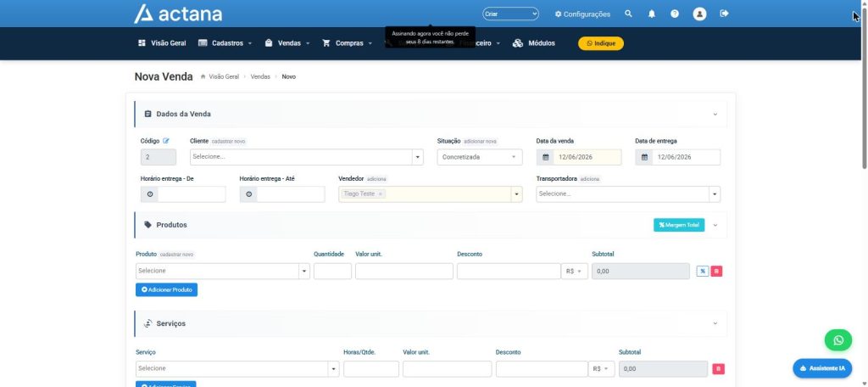Click the edit icon beside Código
This screenshot has width=868, height=387.
pyautogui.click(x=166, y=141)
